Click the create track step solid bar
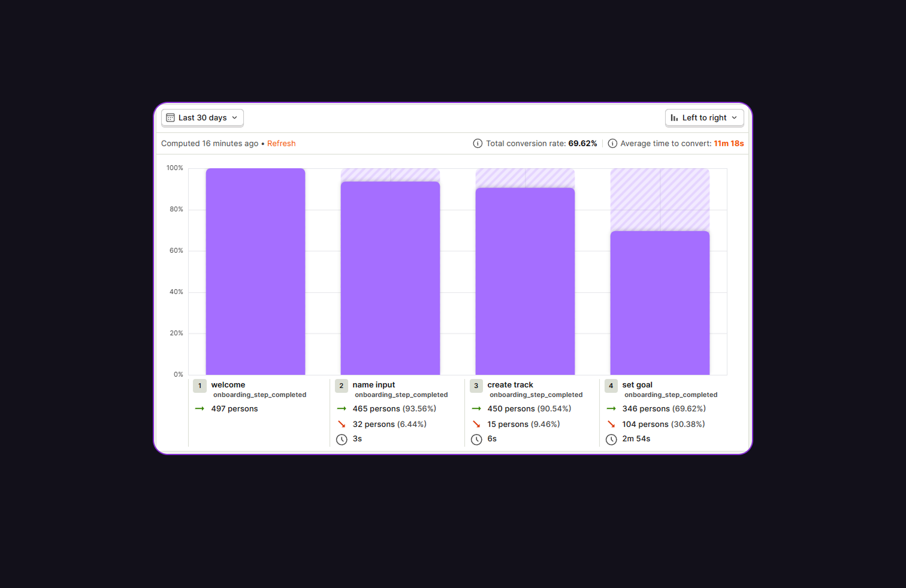 (525, 281)
